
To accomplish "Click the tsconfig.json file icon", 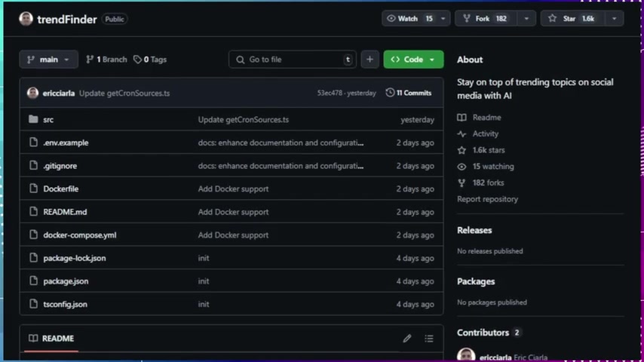I will [33, 304].
